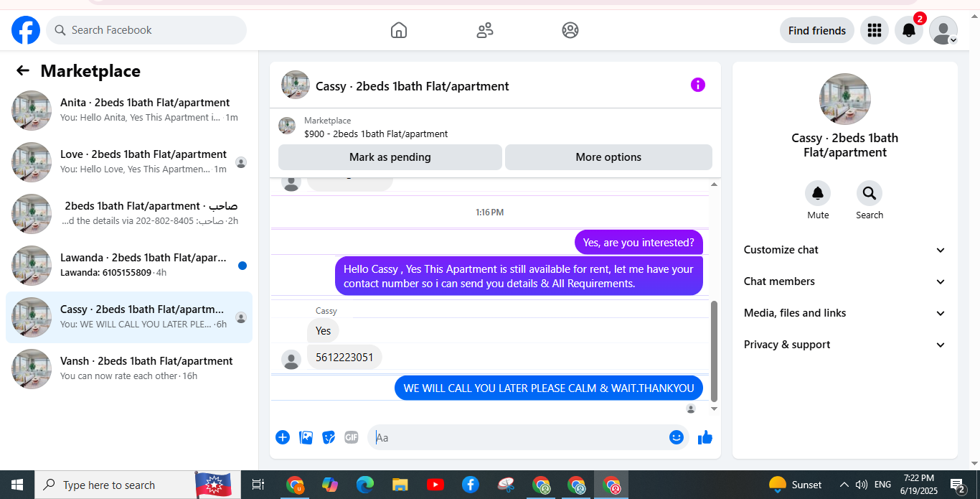Click scroll-down arrow of chat scrollbar

[x=714, y=409]
